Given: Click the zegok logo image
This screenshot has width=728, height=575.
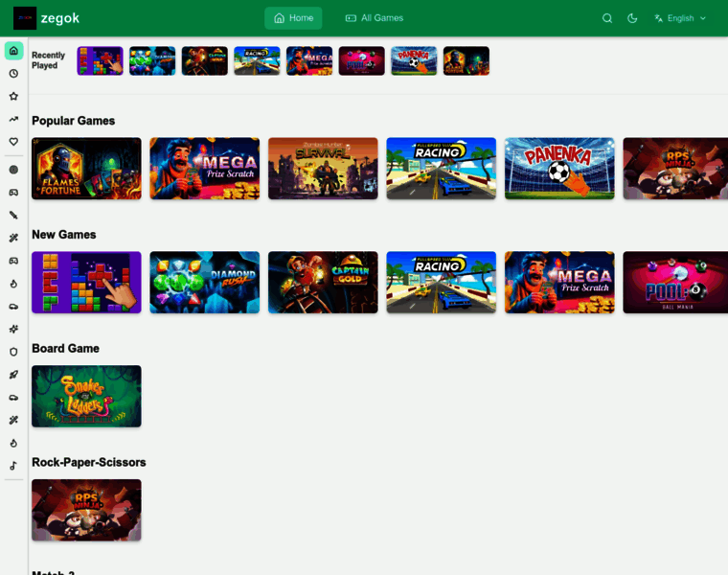Looking at the screenshot, I should coord(25,18).
